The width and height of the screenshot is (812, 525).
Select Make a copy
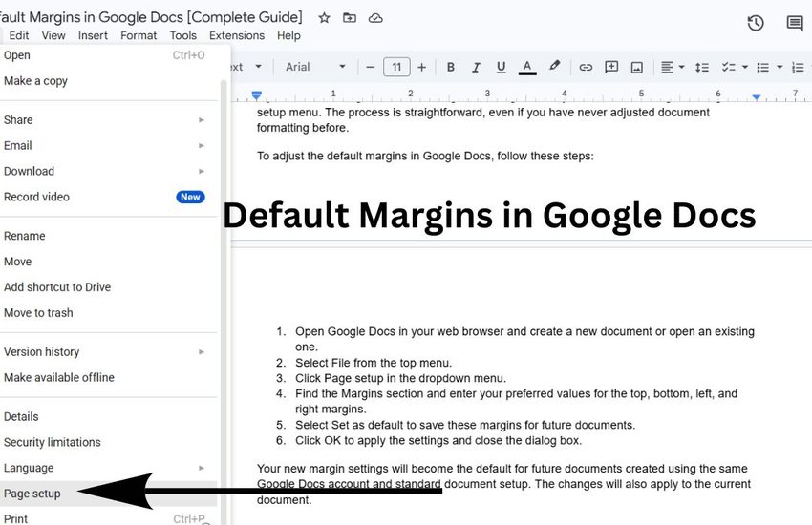(108, 81)
